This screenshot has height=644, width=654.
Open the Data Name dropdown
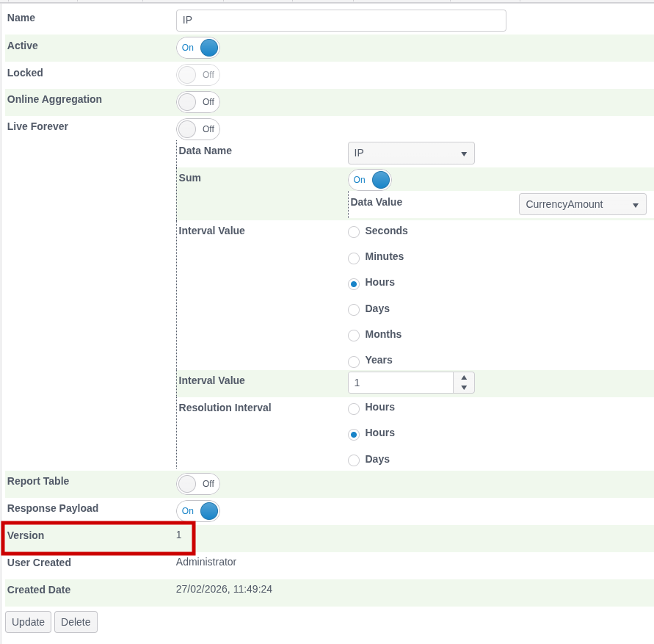(x=411, y=153)
